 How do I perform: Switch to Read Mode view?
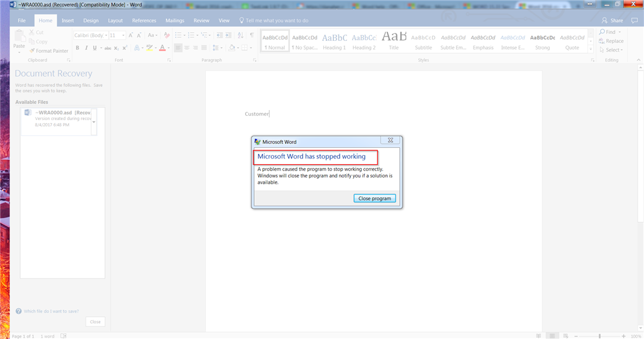click(538, 336)
